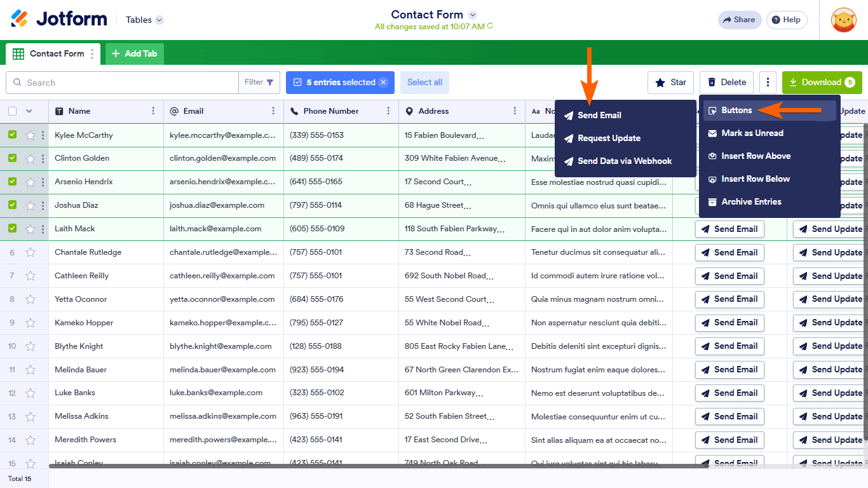Open row menu for Clinton Golden
Image resolution: width=868 pixels, height=488 pixels.
click(43, 158)
